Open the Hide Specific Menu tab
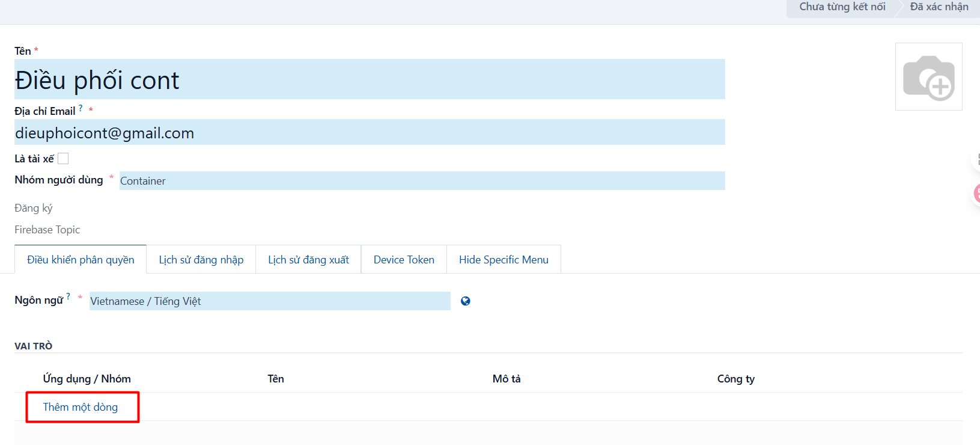Image resolution: width=980 pixels, height=445 pixels. tap(504, 260)
